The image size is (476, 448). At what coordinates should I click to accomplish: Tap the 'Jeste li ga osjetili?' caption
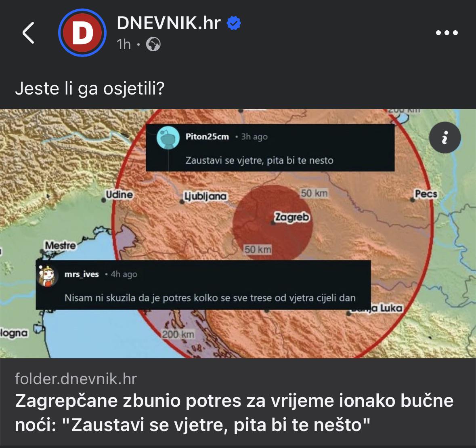click(x=90, y=89)
